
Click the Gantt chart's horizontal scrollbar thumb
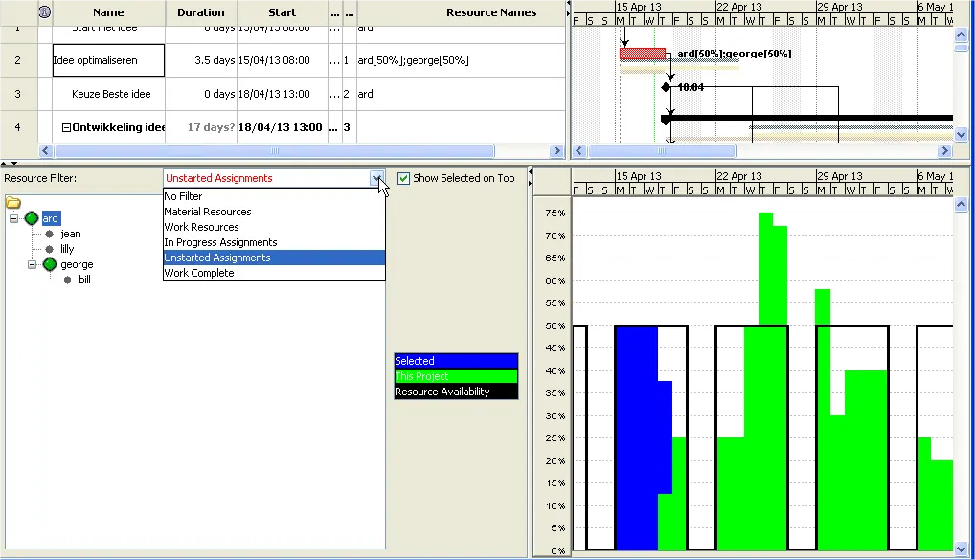click(x=662, y=150)
